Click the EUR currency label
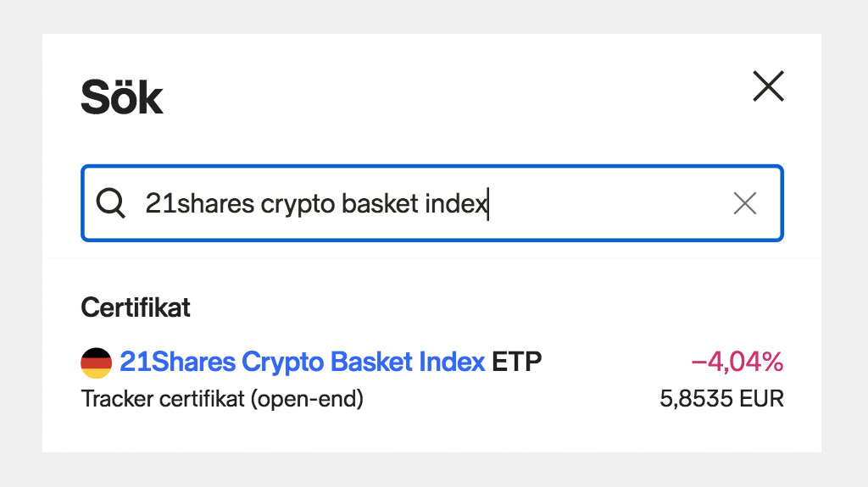 click(x=760, y=398)
